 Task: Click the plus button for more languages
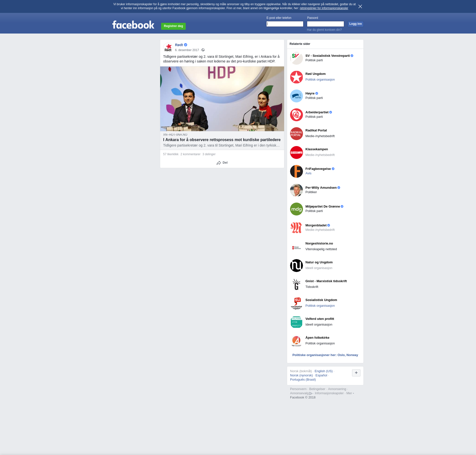pyautogui.click(x=356, y=373)
